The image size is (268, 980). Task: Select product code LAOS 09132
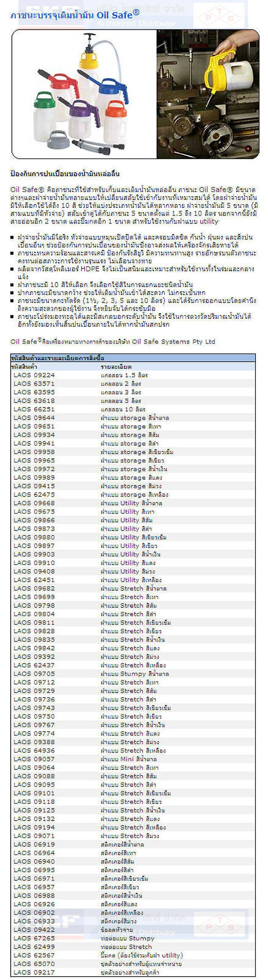point(34,819)
